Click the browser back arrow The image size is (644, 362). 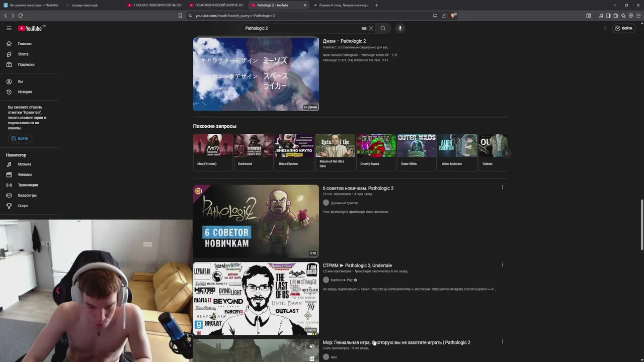6,16
